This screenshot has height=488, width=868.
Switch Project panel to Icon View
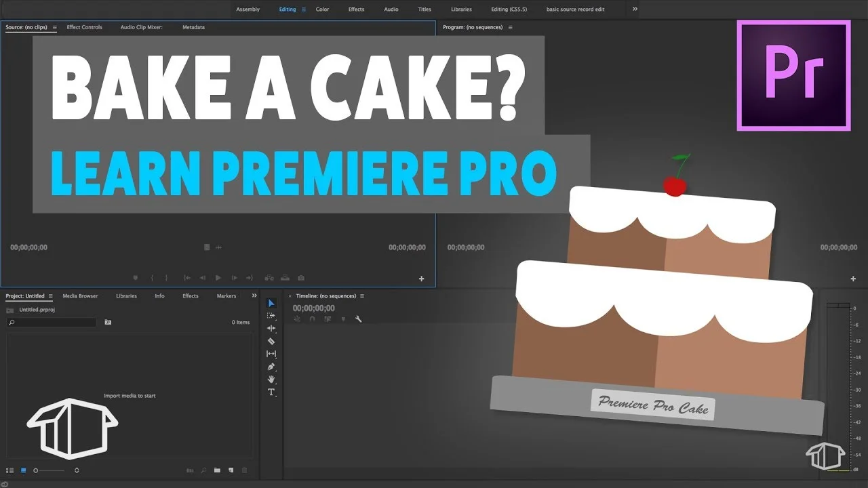click(23, 470)
